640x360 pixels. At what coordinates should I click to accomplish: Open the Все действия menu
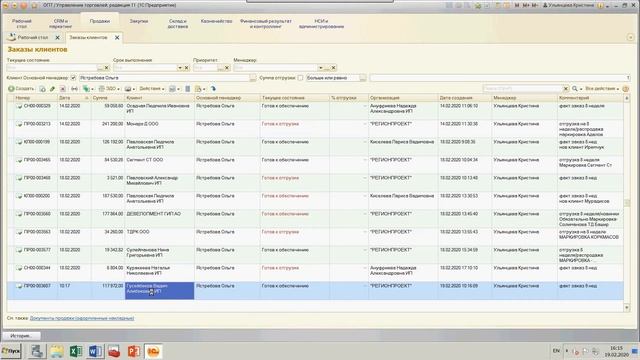[x=602, y=89]
